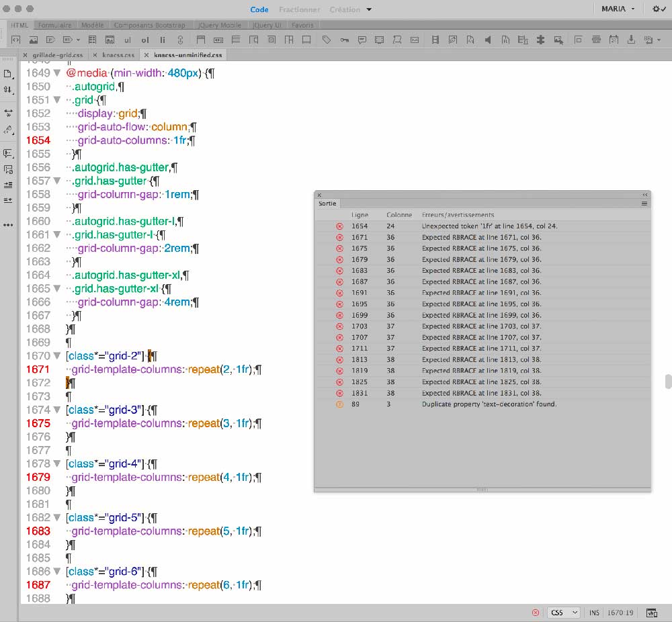
Task: Insert list item (li)
Action: click(x=163, y=40)
